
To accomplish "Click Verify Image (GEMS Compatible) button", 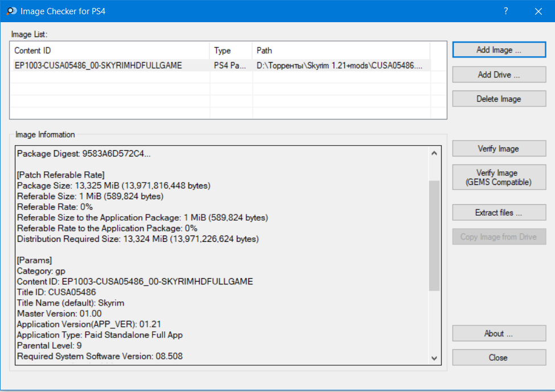I will click(499, 178).
